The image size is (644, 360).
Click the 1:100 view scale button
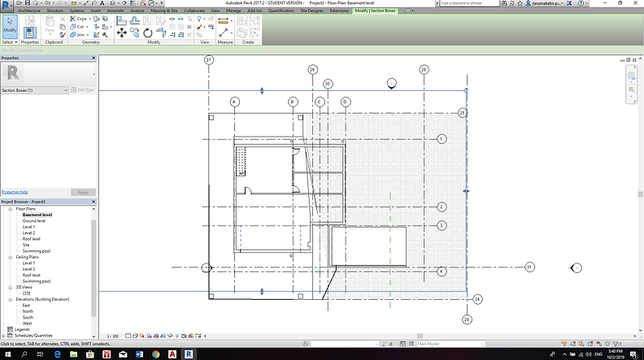(x=112, y=336)
